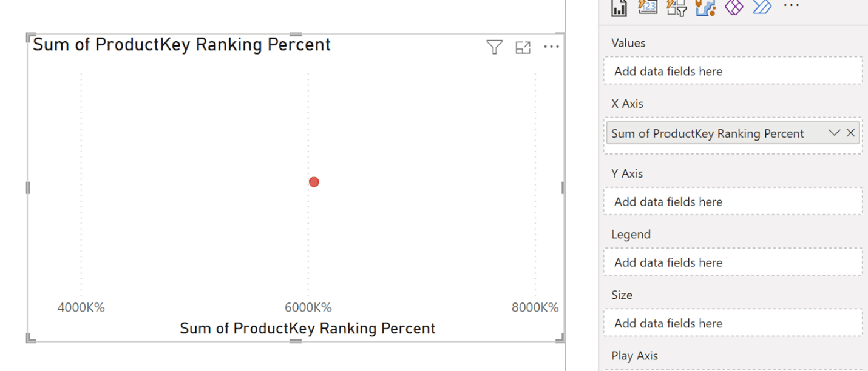Open the chart's filter funnel icon
This screenshot has height=371, width=868.
(495, 47)
